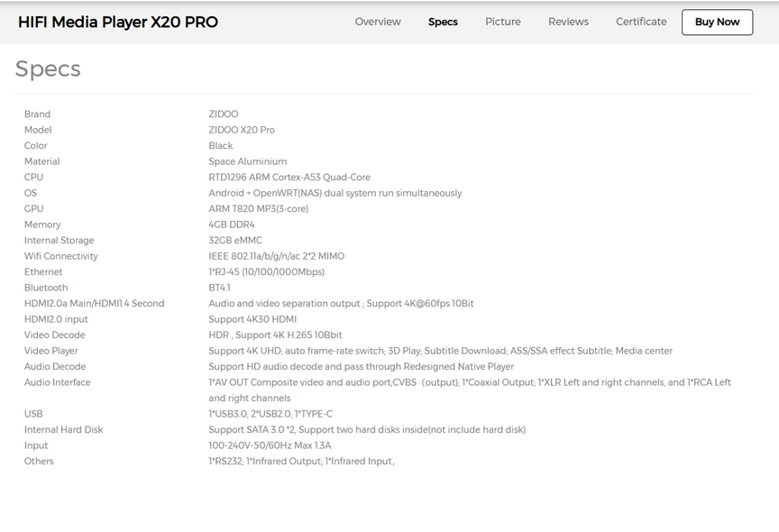Viewport: 779px width, 532px height.
Task: Click the 1*RS232; 1*Infrared Output text
Action: pos(301,461)
